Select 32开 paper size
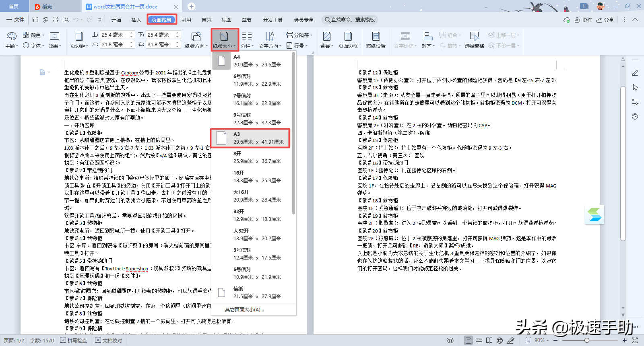 [252, 215]
